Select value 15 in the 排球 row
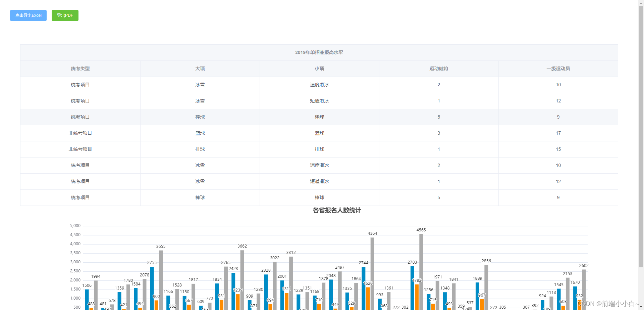The image size is (644, 310). (x=558, y=149)
